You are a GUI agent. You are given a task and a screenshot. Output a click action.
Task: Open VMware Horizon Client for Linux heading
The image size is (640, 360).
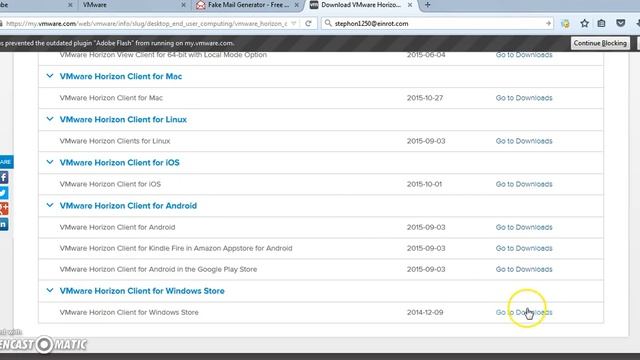pyautogui.click(x=123, y=120)
